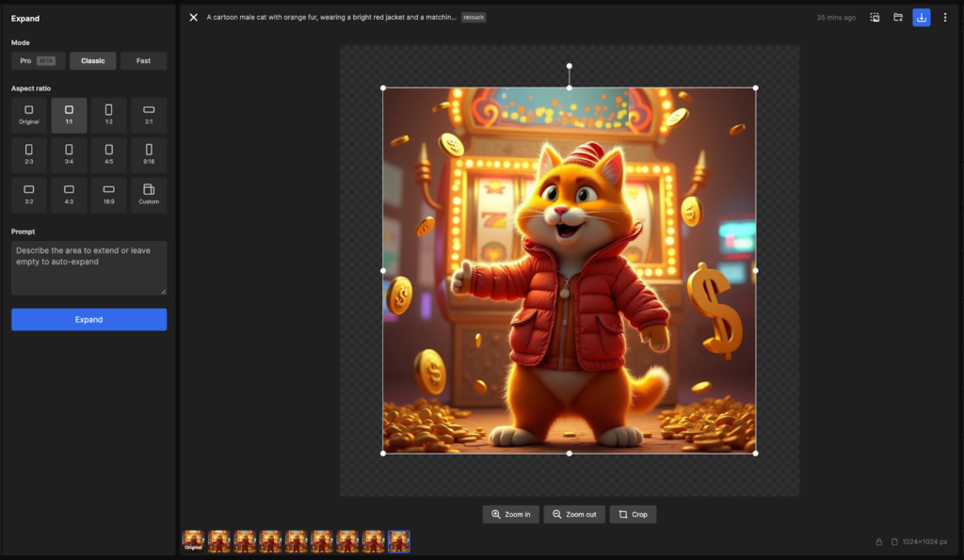This screenshot has width=964, height=560.
Task: Activate the Crop tool
Action: click(x=633, y=515)
